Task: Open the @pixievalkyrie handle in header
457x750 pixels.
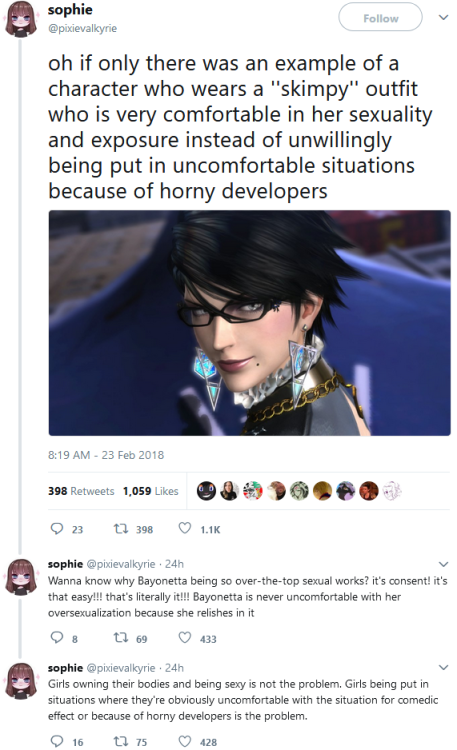Action: coord(82,28)
